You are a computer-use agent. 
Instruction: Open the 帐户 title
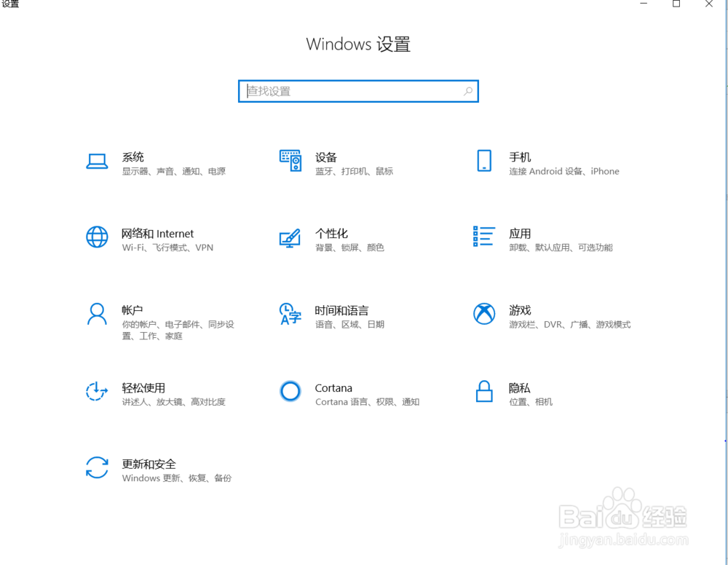[132, 310]
